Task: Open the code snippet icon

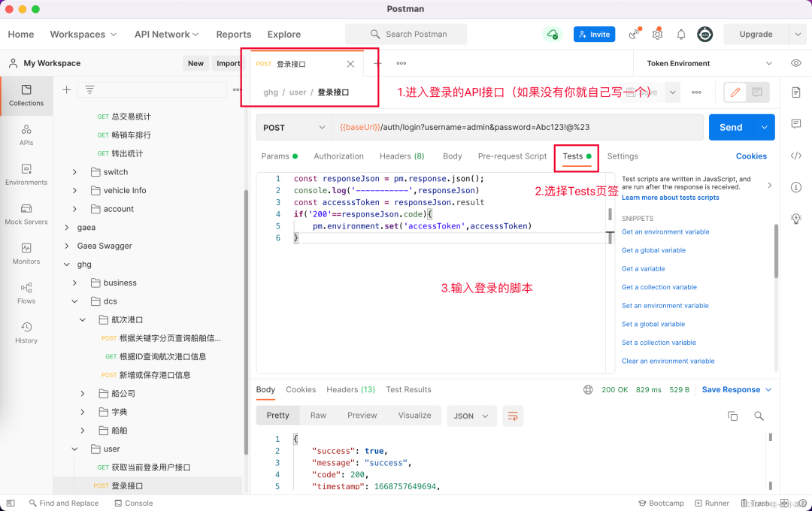Action: tap(796, 156)
